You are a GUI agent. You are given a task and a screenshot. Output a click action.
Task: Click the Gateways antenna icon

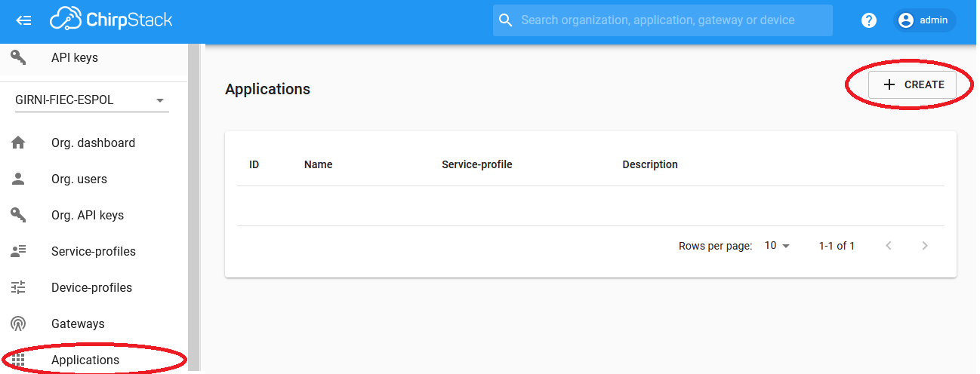coord(18,323)
